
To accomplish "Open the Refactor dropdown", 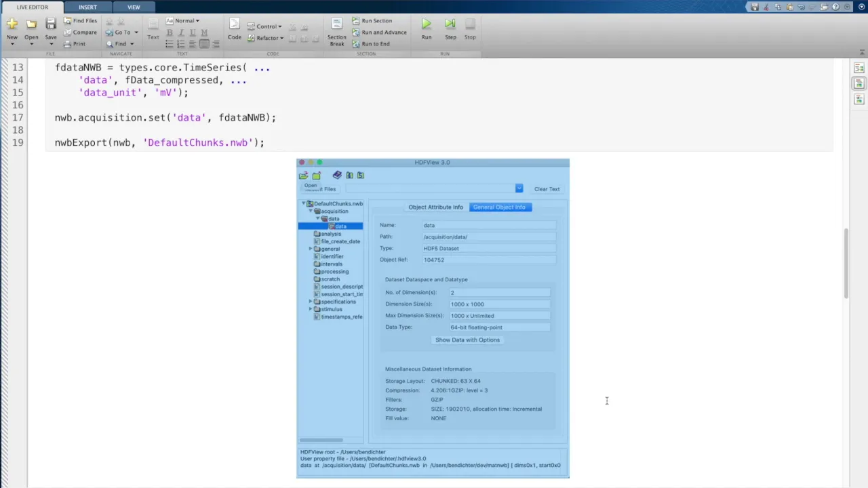I will (265, 38).
